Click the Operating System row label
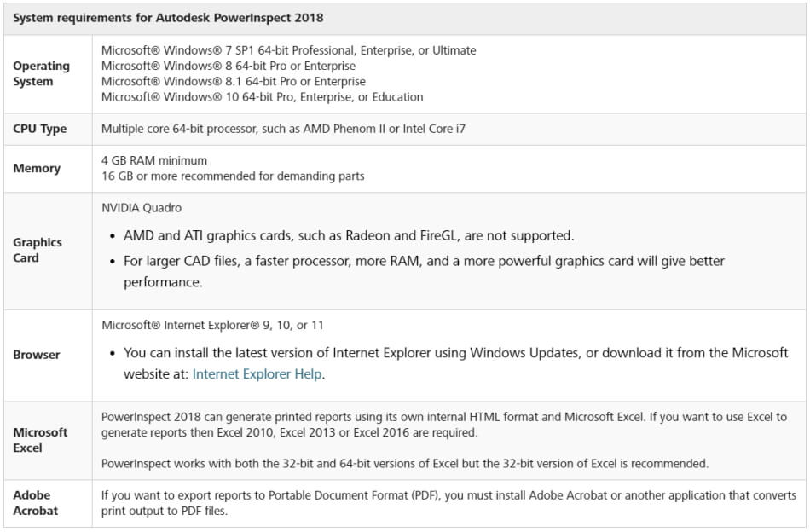This screenshot has width=810, height=532. click(x=41, y=74)
